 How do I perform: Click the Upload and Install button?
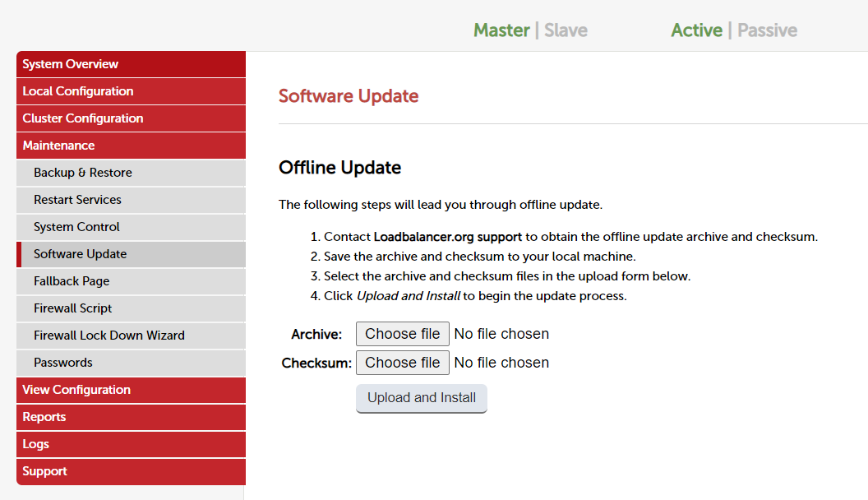pyautogui.click(x=422, y=398)
